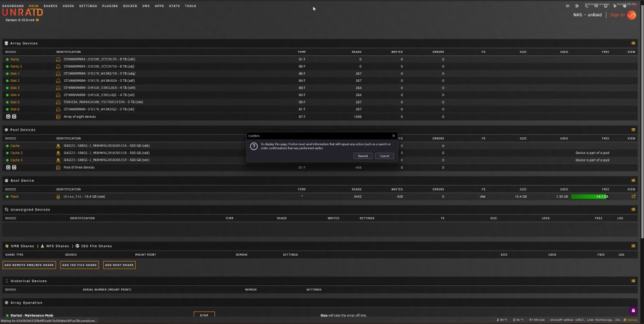Click Cancel in the Confirm dialog

tap(384, 156)
